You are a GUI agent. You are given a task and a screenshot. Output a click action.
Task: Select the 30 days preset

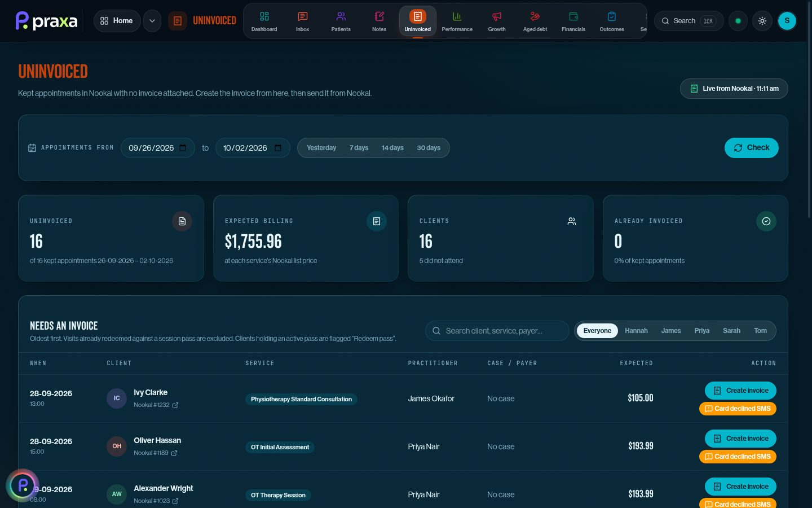[x=429, y=148]
